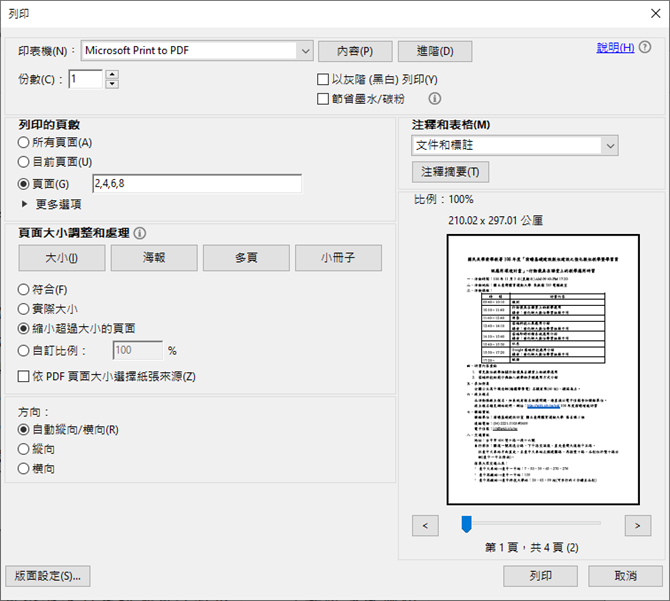Click the 自訂比例 percent field showing 100
This screenshot has width=670, height=601.
click(138, 350)
